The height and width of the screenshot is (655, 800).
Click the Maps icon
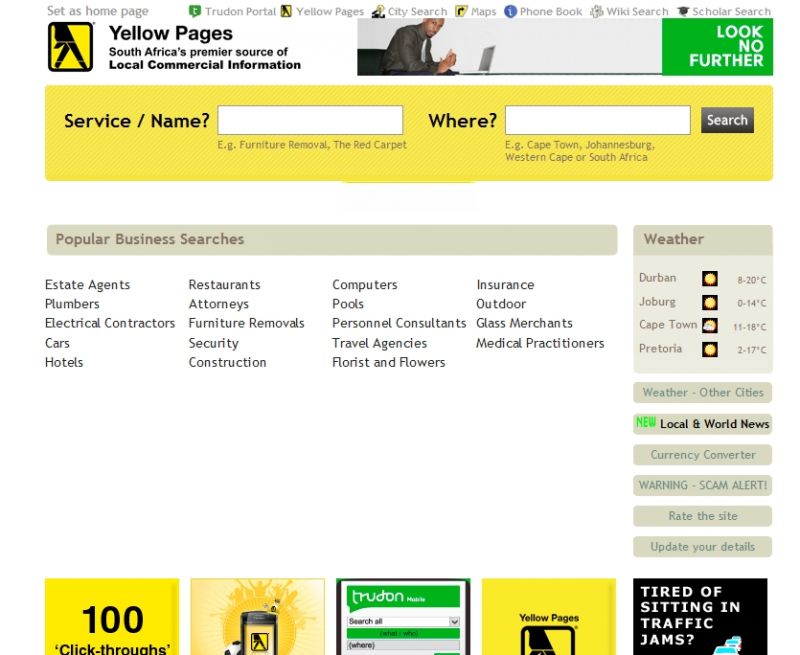(461, 11)
